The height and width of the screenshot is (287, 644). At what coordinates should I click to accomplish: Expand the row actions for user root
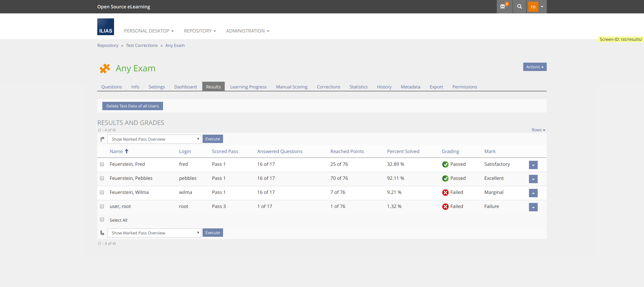[x=533, y=207]
